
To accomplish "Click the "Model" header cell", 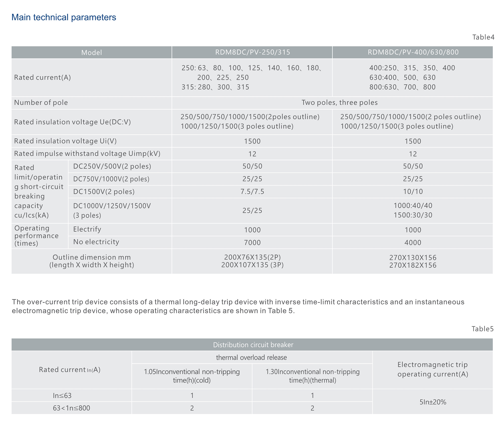I will click(x=91, y=53).
